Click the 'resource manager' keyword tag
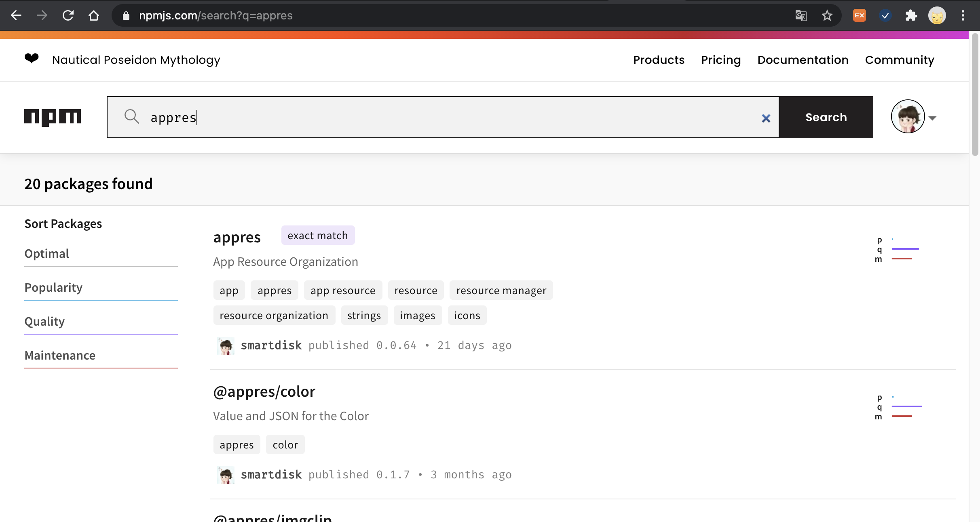This screenshot has width=980, height=522. click(501, 290)
